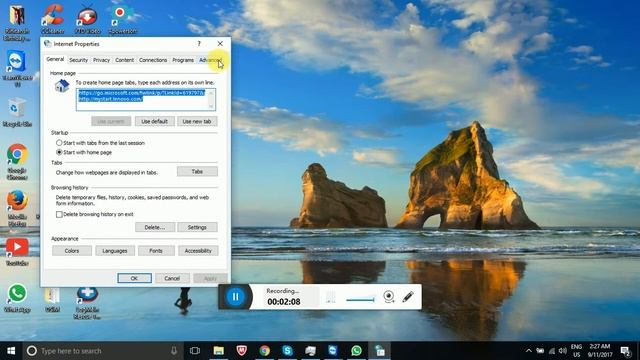Switch to the General tab
Viewport: 640px width, 360px height.
(55, 59)
